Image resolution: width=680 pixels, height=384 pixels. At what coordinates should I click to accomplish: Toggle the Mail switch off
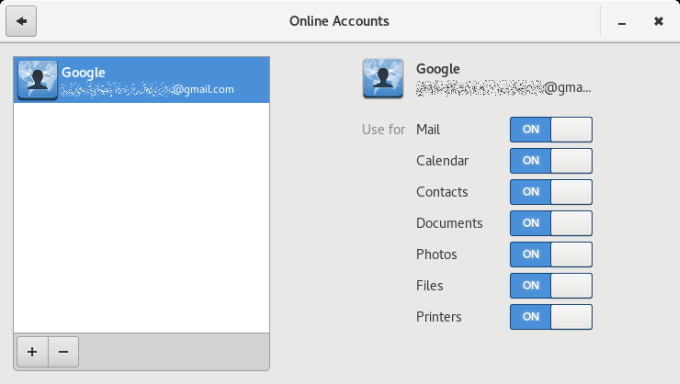tap(551, 129)
